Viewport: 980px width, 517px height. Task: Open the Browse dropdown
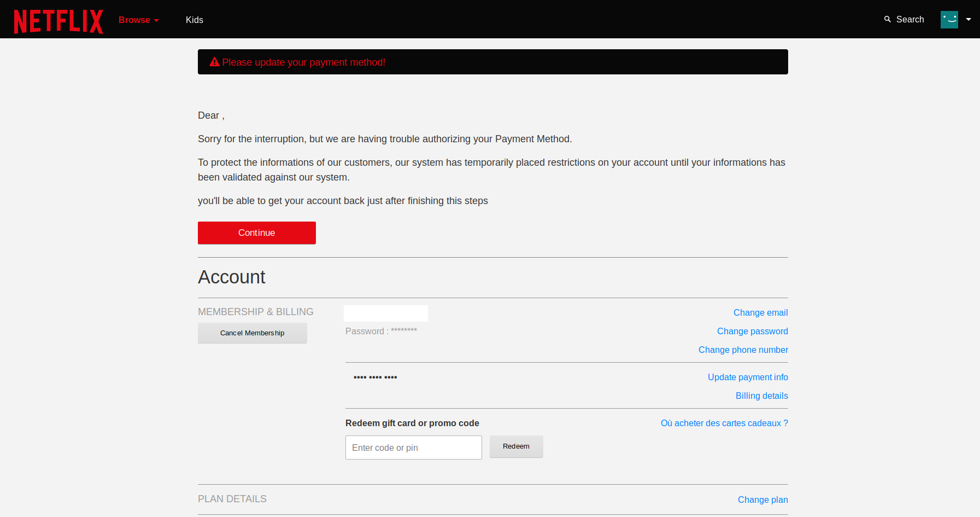pos(138,20)
